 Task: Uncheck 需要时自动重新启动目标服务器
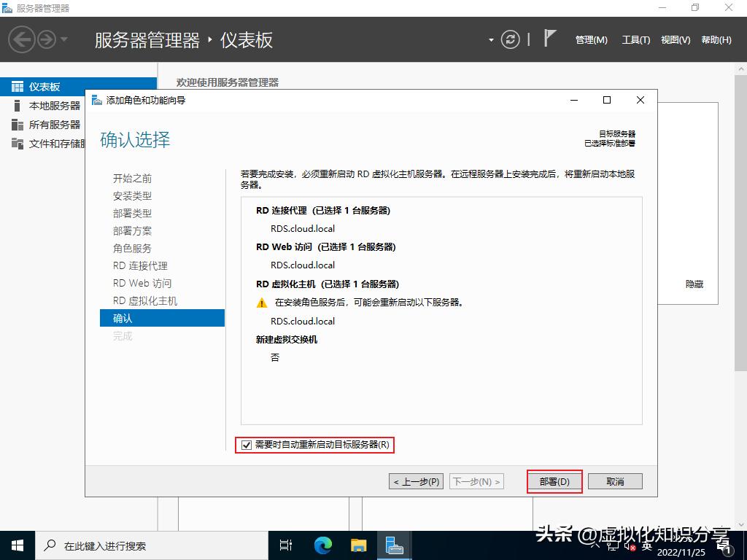coord(245,445)
